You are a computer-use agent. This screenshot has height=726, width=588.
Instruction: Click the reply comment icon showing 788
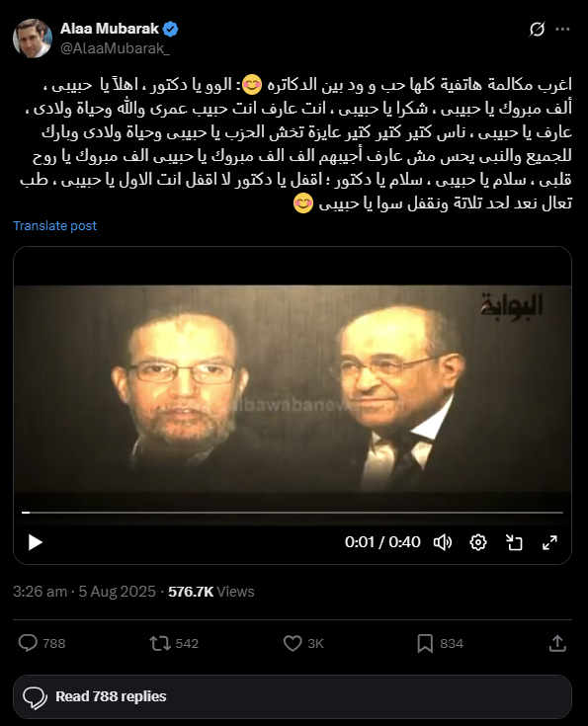tap(28, 643)
